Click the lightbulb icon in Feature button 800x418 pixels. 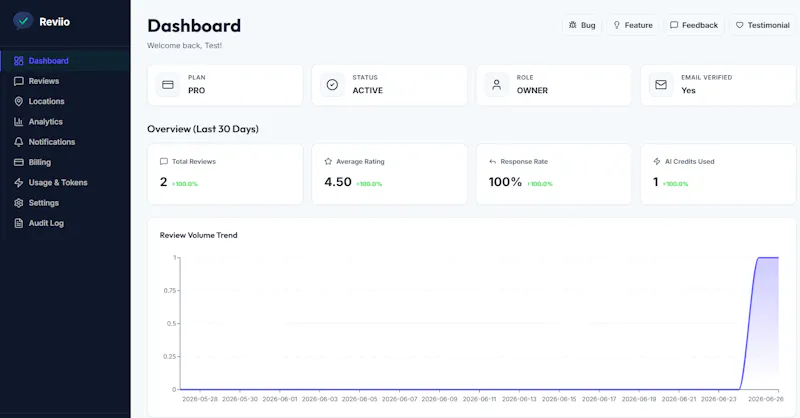tap(616, 25)
